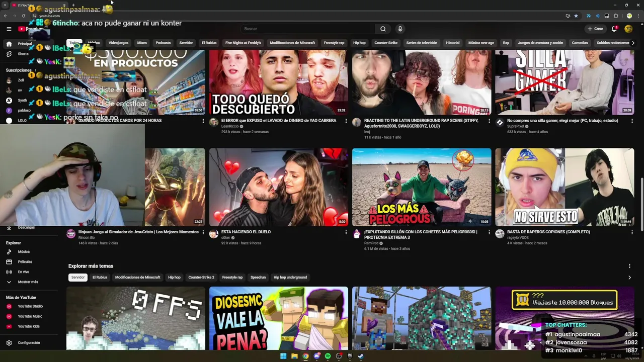Select the Speedrun topic chip
The height and width of the screenshot is (362, 644).
(258, 277)
